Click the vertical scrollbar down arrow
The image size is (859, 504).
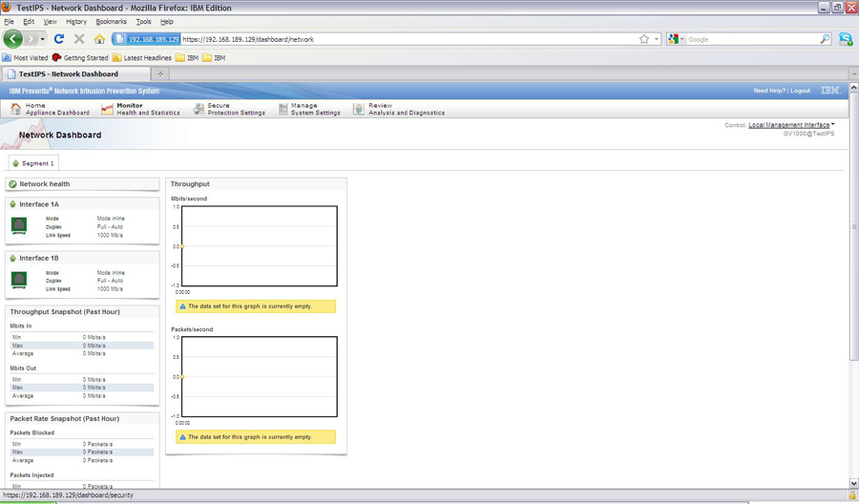[x=853, y=483]
